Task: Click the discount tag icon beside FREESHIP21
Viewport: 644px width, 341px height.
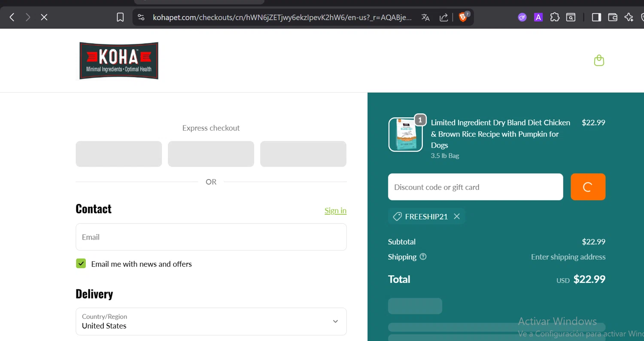Action: [x=397, y=216]
